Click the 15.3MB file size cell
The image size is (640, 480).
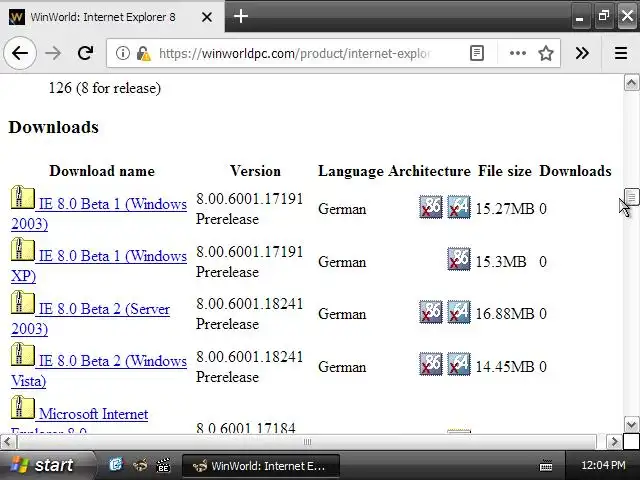pos(501,262)
